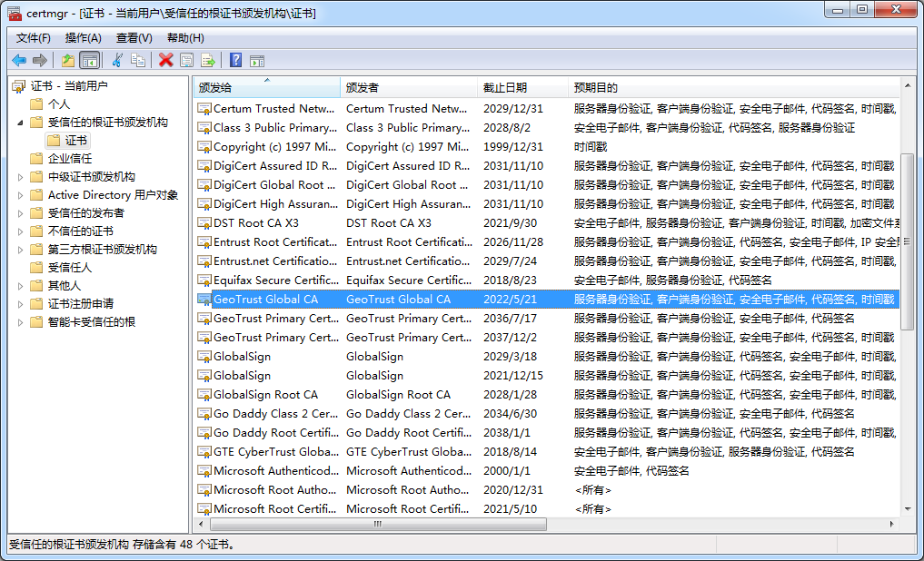Click the vertical scrollbar up arrow
The image size is (924, 561).
(x=908, y=85)
